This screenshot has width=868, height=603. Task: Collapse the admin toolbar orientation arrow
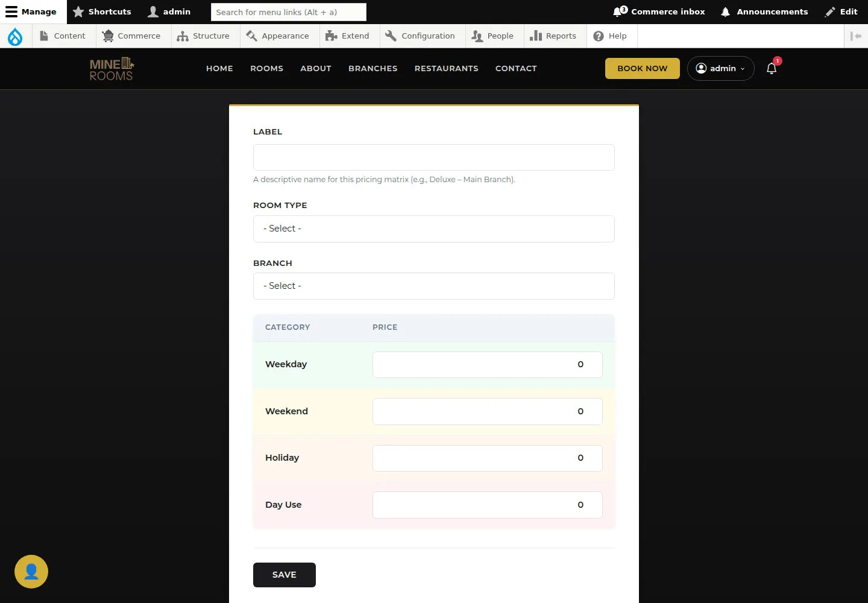coord(856,36)
